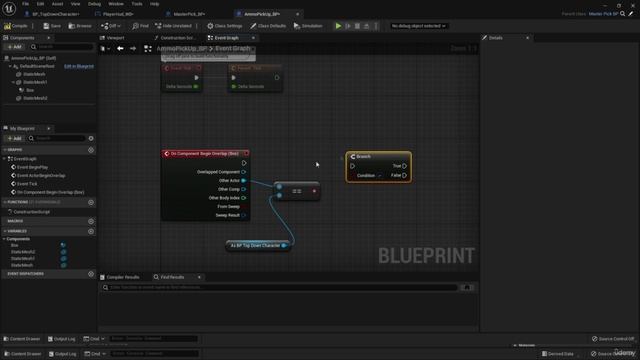Add a new graph in Graphs section
The width and height of the screenshot is (640, 360).
point(91,150)
